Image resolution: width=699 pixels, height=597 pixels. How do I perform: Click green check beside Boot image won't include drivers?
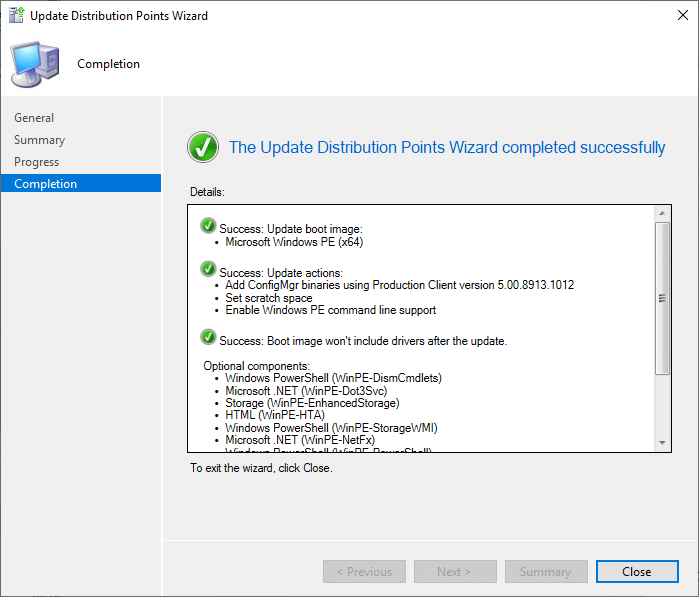(208, 338)
